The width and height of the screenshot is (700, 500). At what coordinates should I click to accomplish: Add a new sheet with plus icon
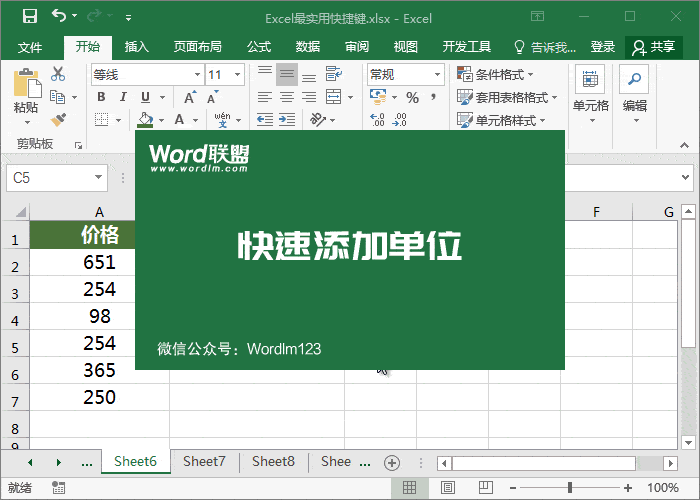pyautogui.click(x=392, y=462)
